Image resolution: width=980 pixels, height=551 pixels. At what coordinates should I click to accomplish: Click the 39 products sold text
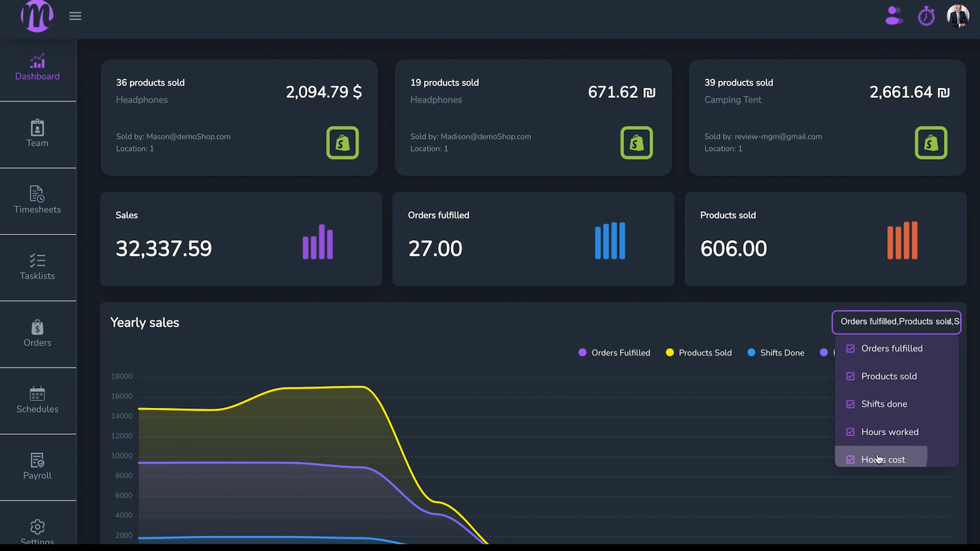[739, 83]
